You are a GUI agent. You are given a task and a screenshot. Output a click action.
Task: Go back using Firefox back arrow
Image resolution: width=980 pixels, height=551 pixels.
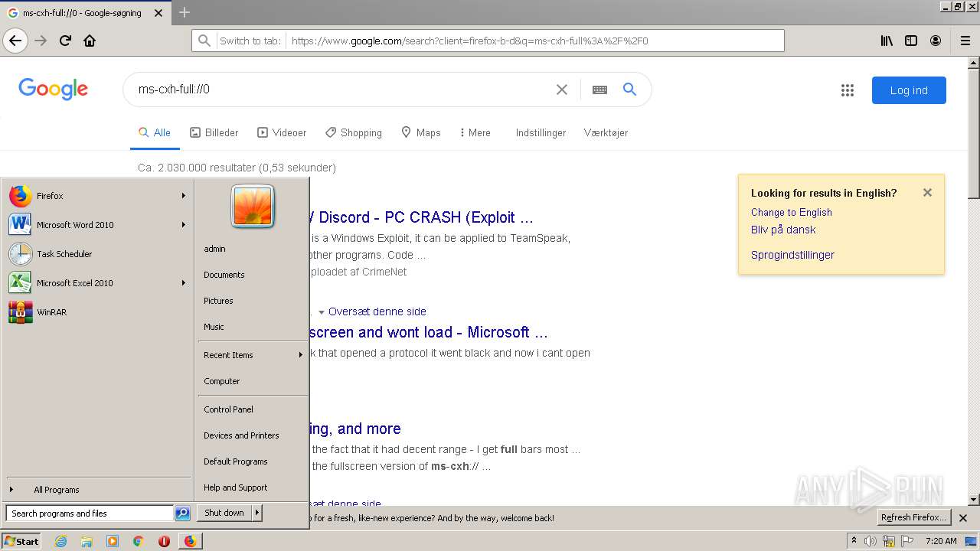coord(15,41)
